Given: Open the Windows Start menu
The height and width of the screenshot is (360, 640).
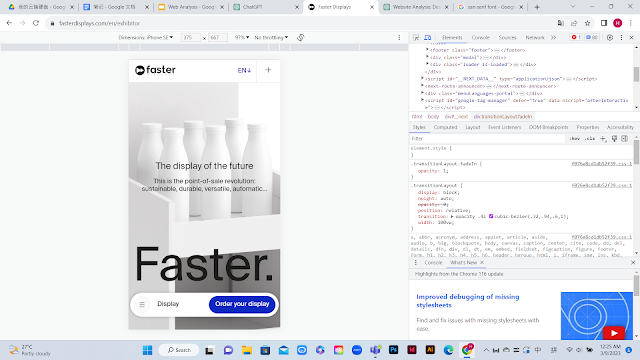Looking at the screenshot, I should coord(147,350).
